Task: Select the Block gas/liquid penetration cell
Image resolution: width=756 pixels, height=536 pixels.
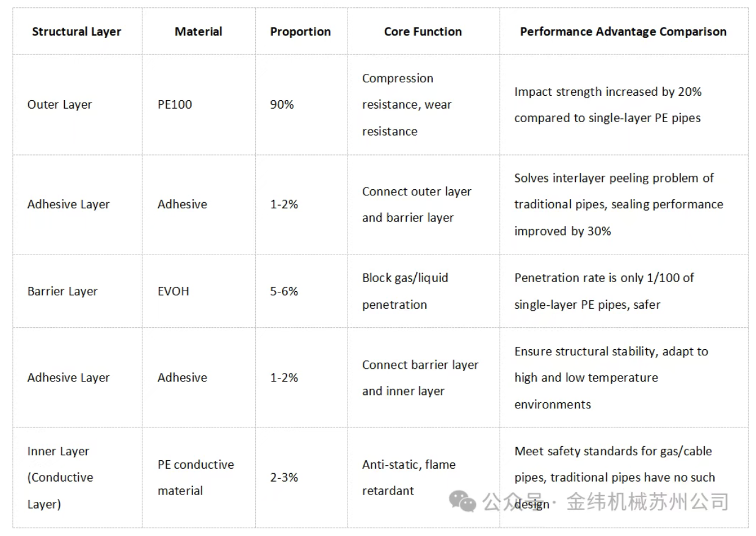Action: click(405, 291)
